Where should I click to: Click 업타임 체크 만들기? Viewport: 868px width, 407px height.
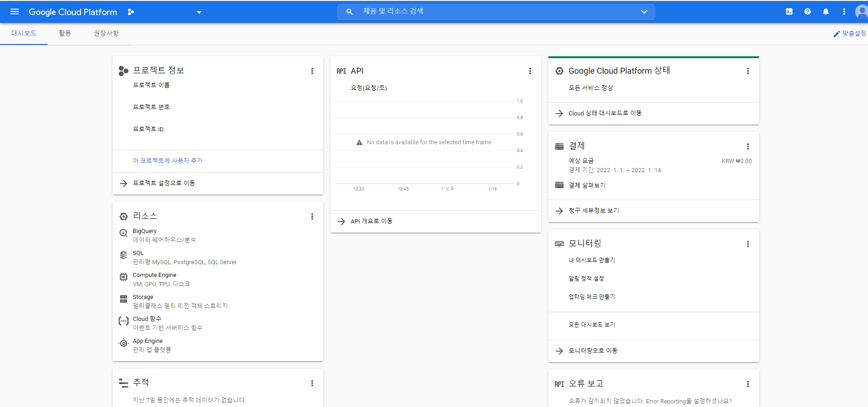(591, 297)
